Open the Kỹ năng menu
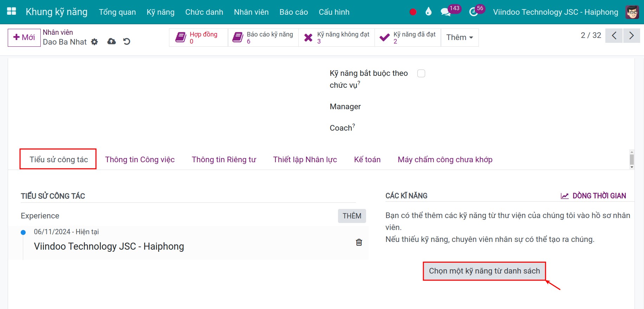 161,12
